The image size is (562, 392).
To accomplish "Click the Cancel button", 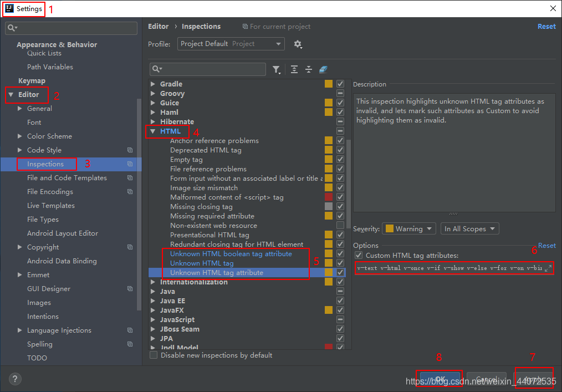I will [x=487, y=379].
